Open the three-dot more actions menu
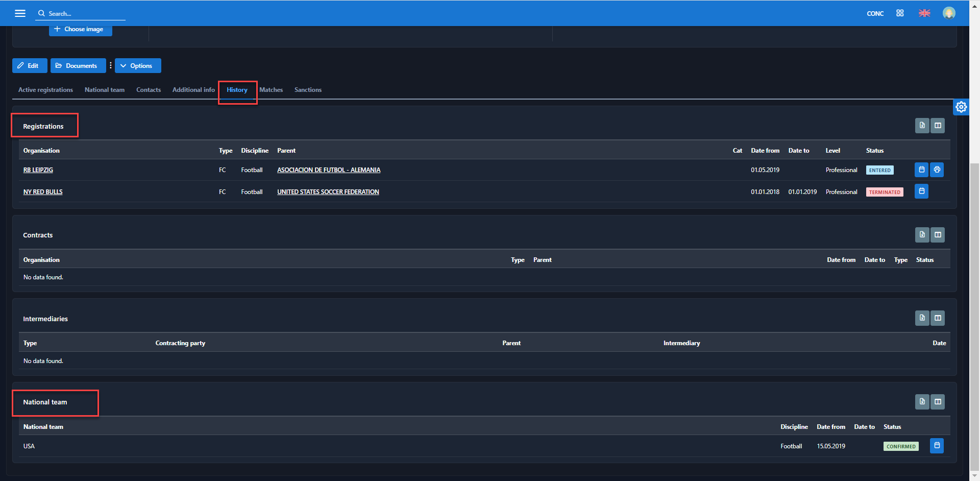The width and height of the screenshot is (980, 481). [110, 66]
